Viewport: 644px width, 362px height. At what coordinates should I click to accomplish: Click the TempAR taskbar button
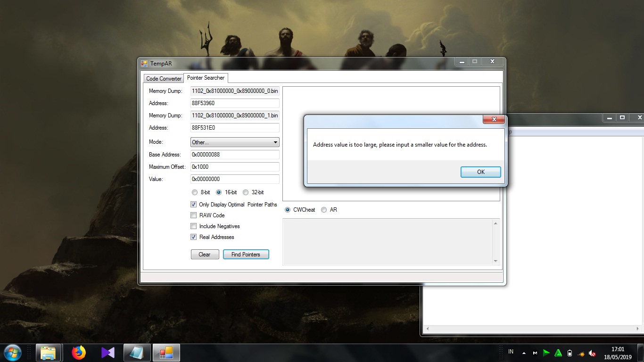(x=166, y=353)
